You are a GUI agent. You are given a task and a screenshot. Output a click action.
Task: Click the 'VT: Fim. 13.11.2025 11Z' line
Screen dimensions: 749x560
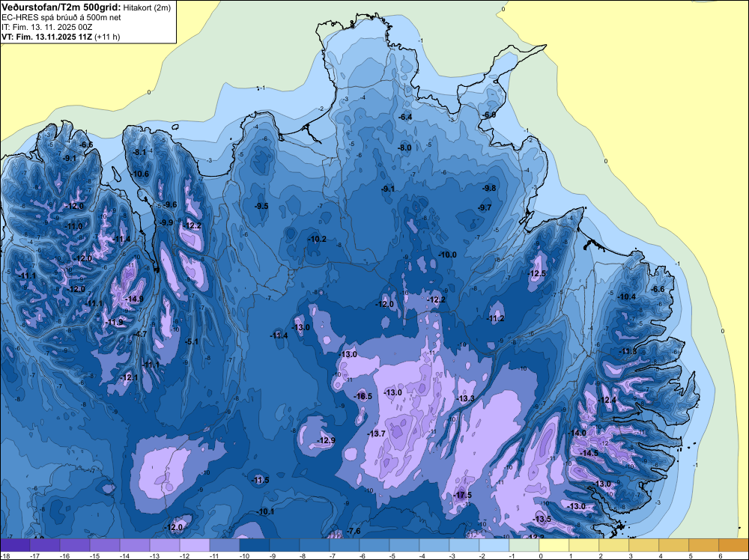pyautogui.click(x=47, y=37)
